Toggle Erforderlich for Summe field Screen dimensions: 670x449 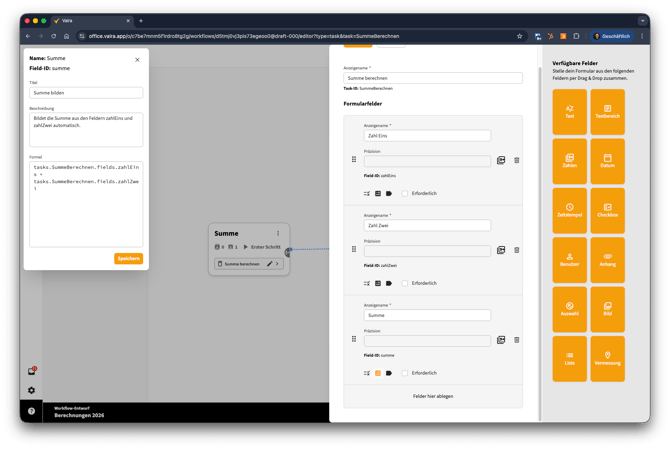pos(405,373)
